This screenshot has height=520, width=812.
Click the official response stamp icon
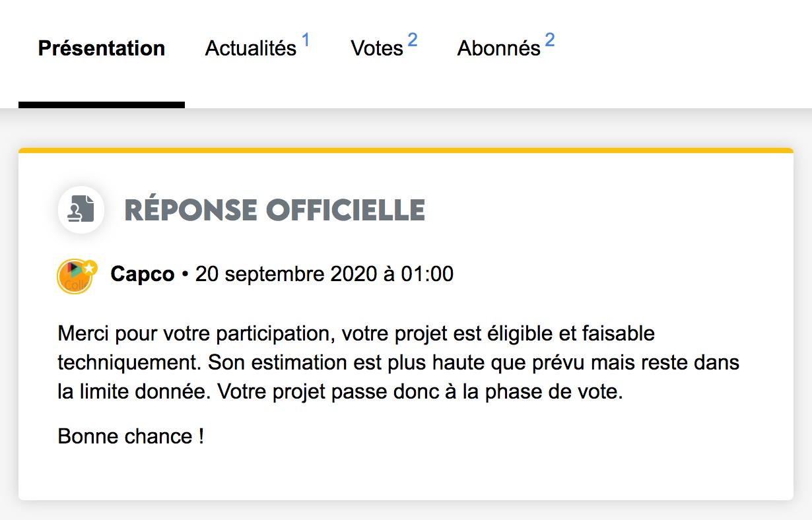click(x=81, y=210)
